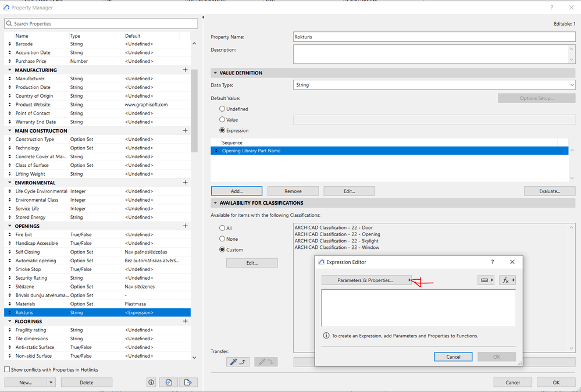Select the Custom classifications radio
This screenshot has width=581, height=392.
(x=222, y=250)
